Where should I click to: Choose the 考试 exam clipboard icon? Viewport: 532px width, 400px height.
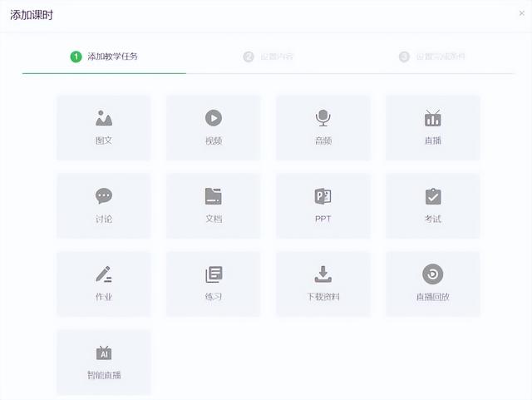[x=433, y=196]
